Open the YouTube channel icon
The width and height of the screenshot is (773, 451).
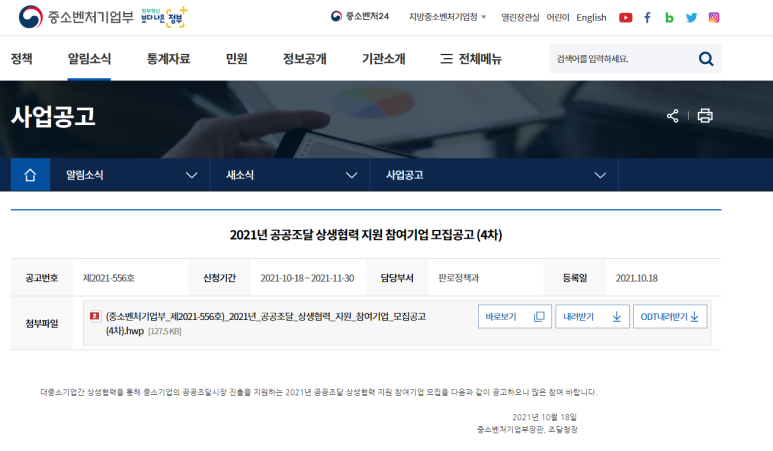coord(626,18)
